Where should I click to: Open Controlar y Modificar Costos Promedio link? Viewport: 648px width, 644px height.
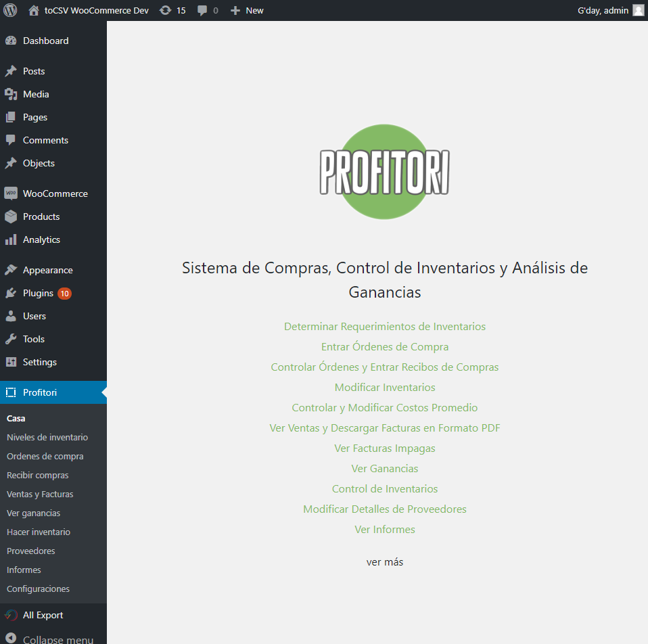click(x=385, y=407)
